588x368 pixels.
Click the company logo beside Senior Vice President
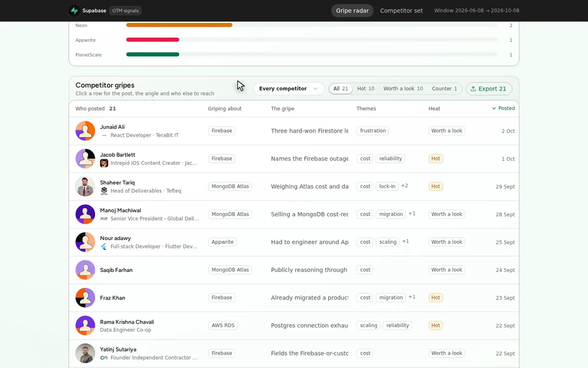(x=104, y=219)
